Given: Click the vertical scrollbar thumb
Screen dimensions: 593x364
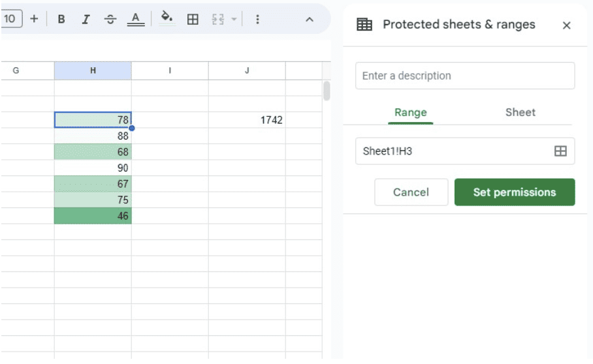Looking at the screenshot, I should (x=327, y=91).
